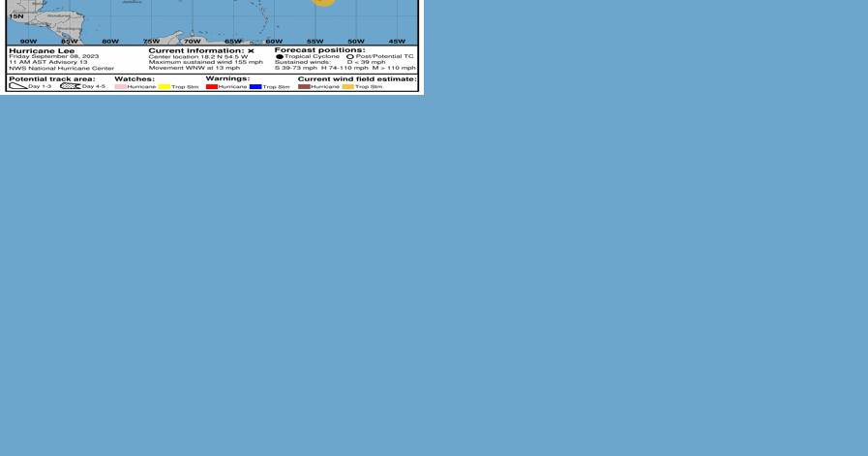Click the open Post/Potential TC circle symbol
The image size is (868, 456).
pyautogui.click(x=350, y=56)
